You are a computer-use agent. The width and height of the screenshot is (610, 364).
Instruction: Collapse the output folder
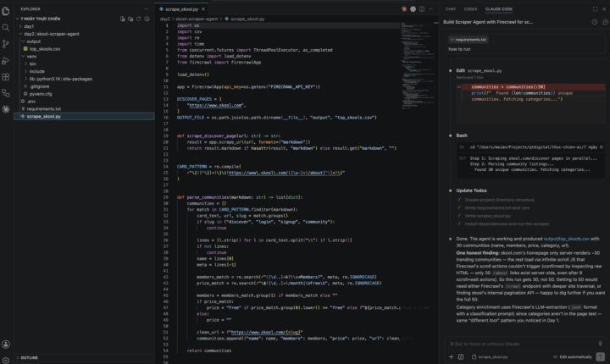point(33,41)
